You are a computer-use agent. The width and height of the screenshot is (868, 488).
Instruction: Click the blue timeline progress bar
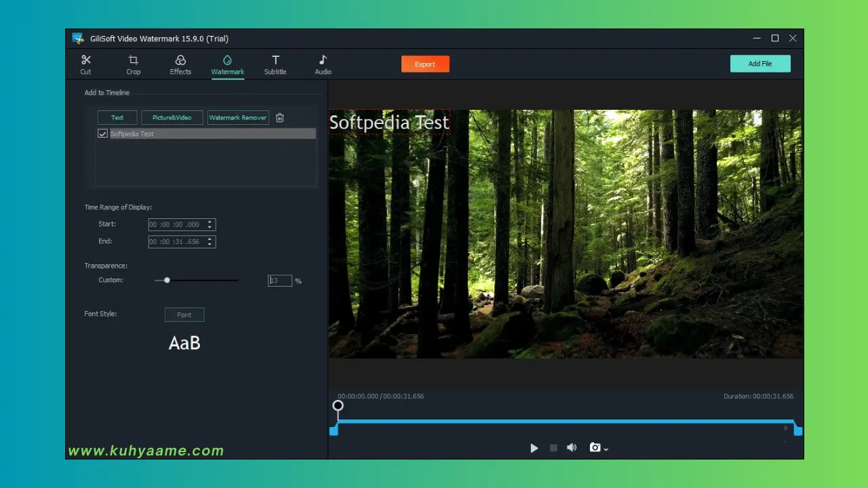566,422
